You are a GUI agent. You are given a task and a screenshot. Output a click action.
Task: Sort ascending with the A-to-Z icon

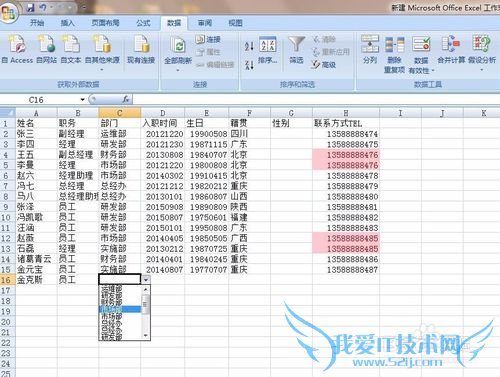coord(249,46)
